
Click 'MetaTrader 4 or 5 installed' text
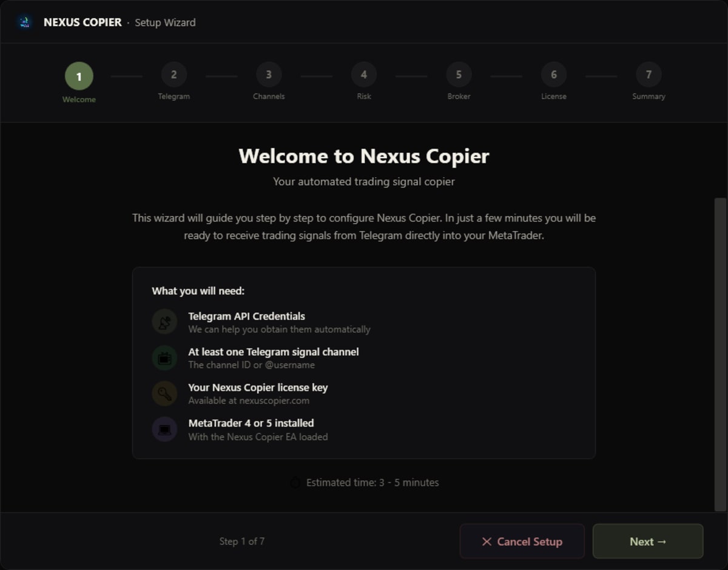click(251, 423)
